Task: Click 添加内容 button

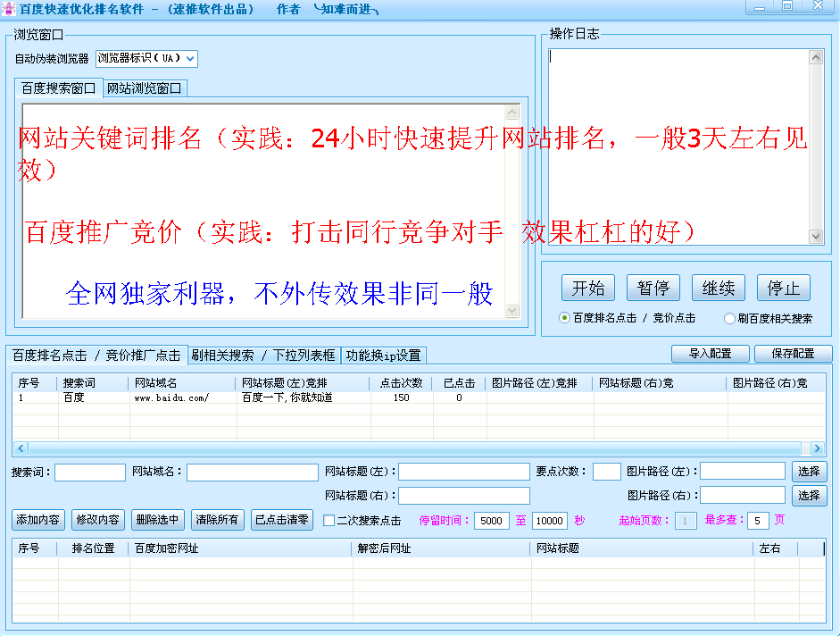Action: 38,520
